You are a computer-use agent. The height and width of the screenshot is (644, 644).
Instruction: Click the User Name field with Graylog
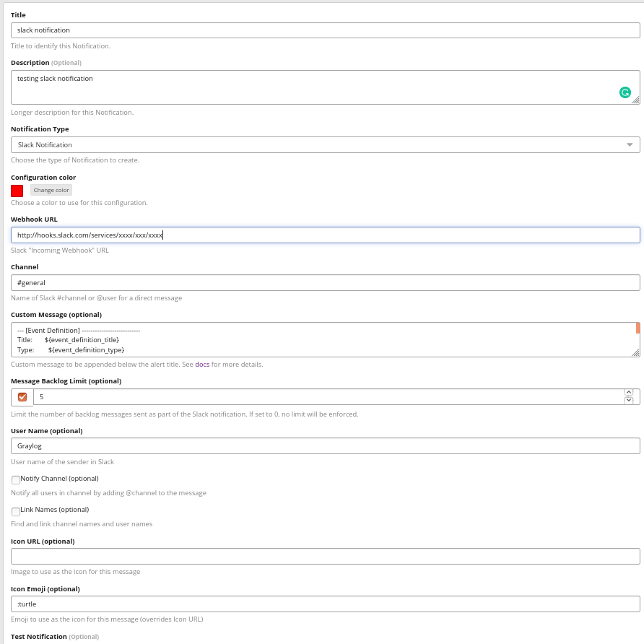[x=325, y=446]
